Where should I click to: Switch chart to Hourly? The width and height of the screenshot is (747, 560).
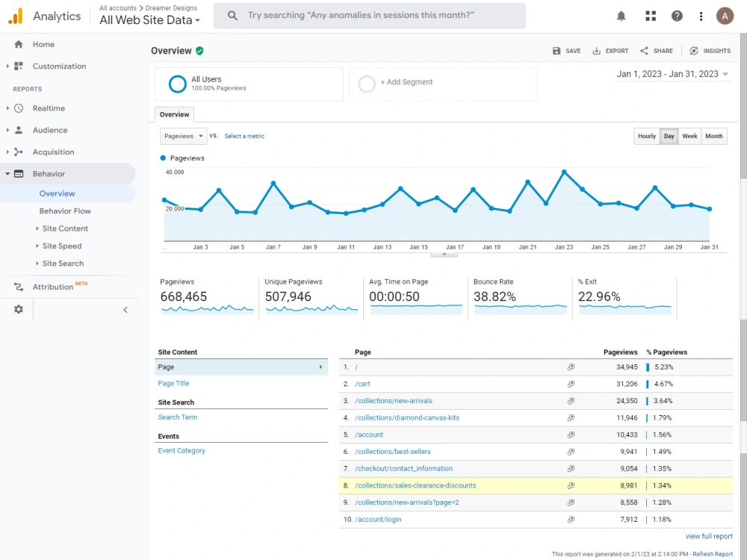[646, 136]
